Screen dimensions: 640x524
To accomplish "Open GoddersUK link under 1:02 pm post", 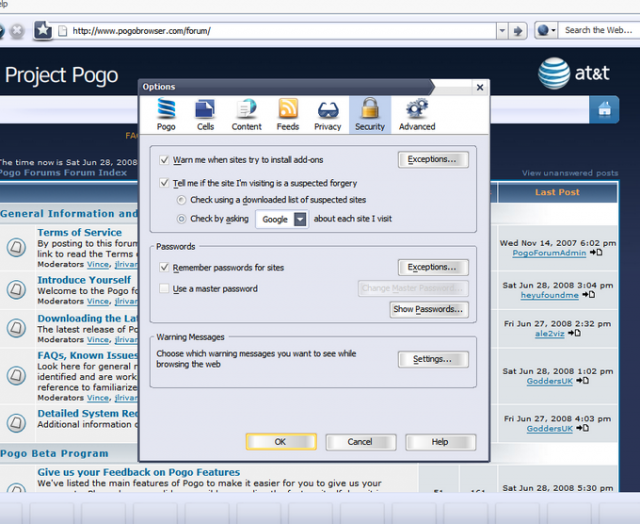I will [549, 381].
